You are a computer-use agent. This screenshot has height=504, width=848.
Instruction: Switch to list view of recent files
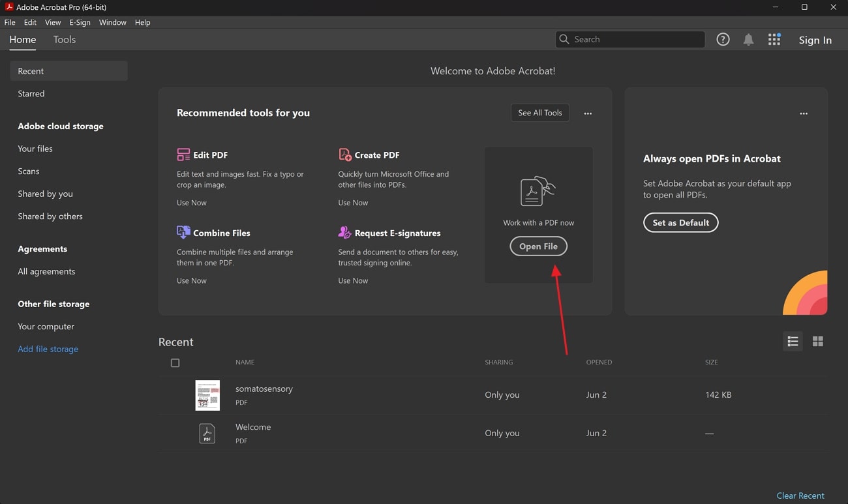click(793, 341)
